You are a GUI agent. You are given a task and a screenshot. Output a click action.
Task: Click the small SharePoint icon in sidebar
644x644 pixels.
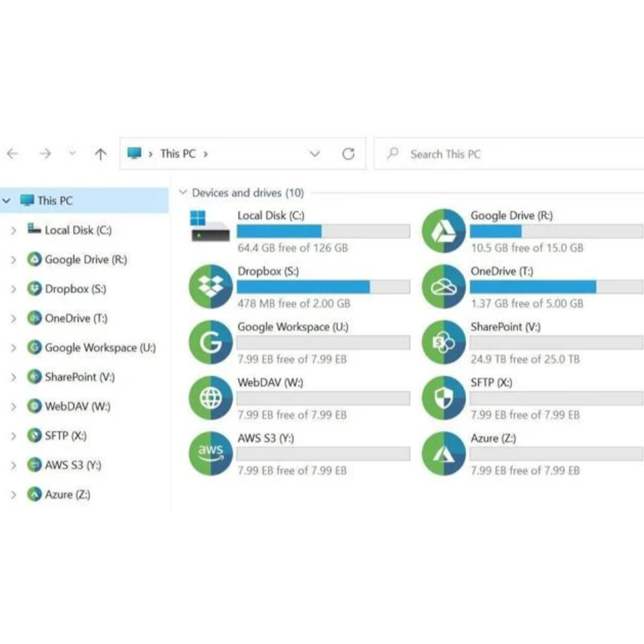point(34,377)
